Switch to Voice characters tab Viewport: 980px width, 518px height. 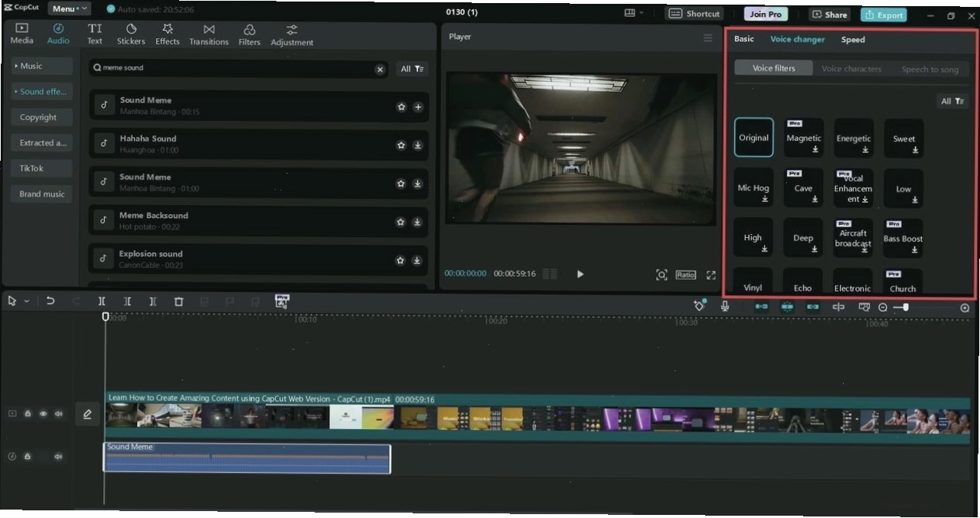[851, 69]
